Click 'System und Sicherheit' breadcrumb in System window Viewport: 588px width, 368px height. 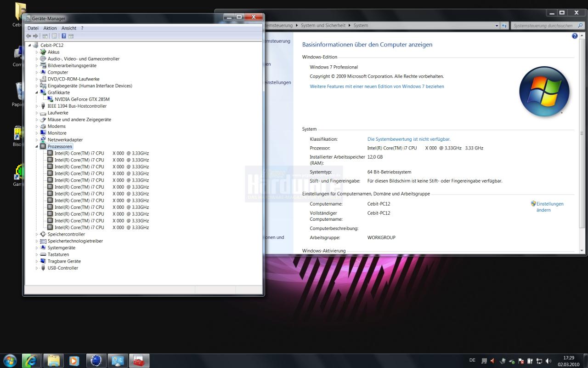pos(323,25)
